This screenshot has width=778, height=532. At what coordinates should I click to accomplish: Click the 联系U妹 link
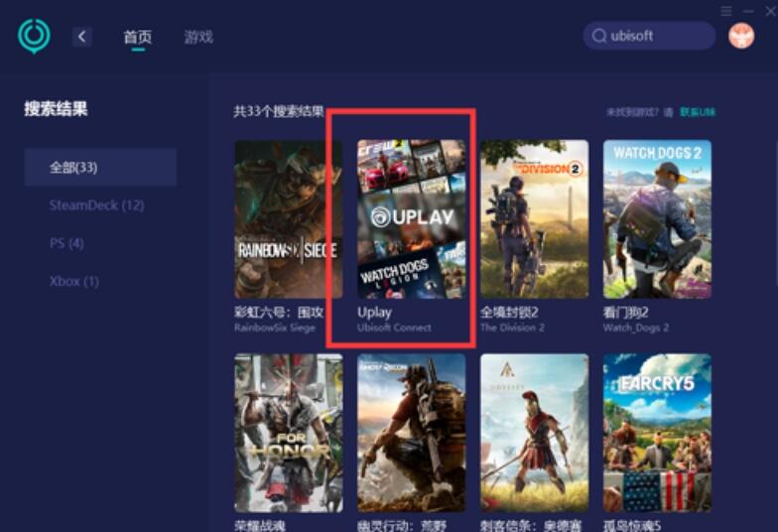(x=697, y=112)
